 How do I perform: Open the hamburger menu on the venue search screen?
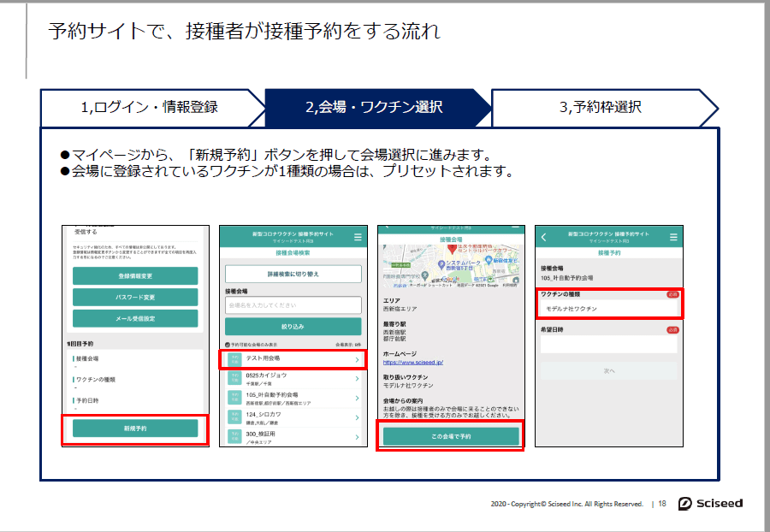tap(358, 238)
